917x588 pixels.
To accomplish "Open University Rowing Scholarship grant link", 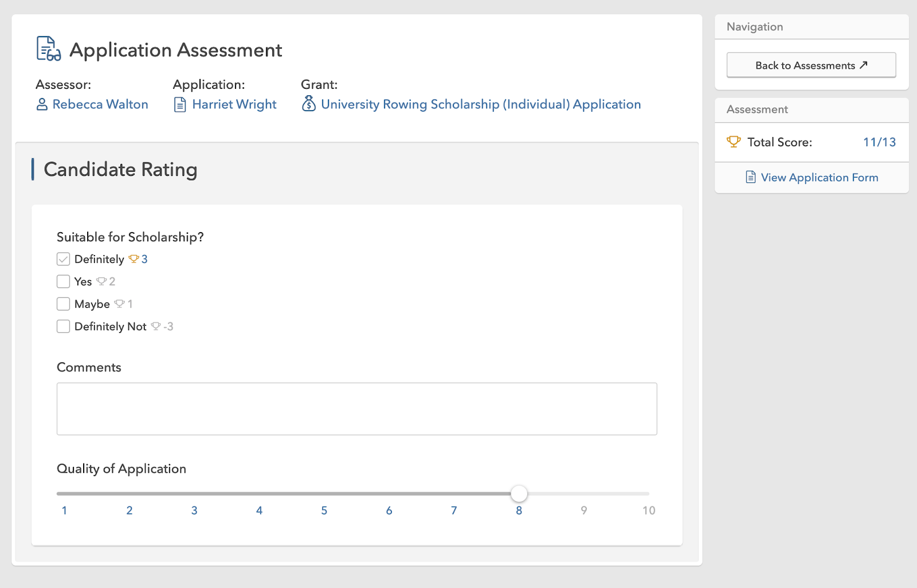I will point(480,104).
